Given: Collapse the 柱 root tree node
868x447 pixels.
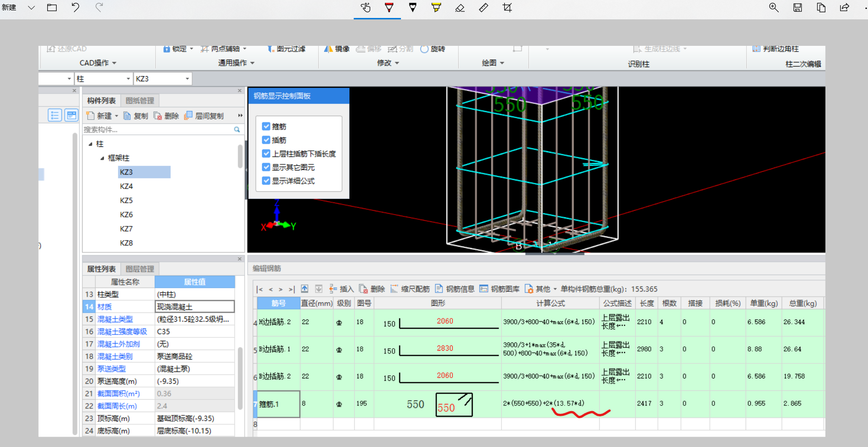Looking at the screenshot, I should 90,144.
